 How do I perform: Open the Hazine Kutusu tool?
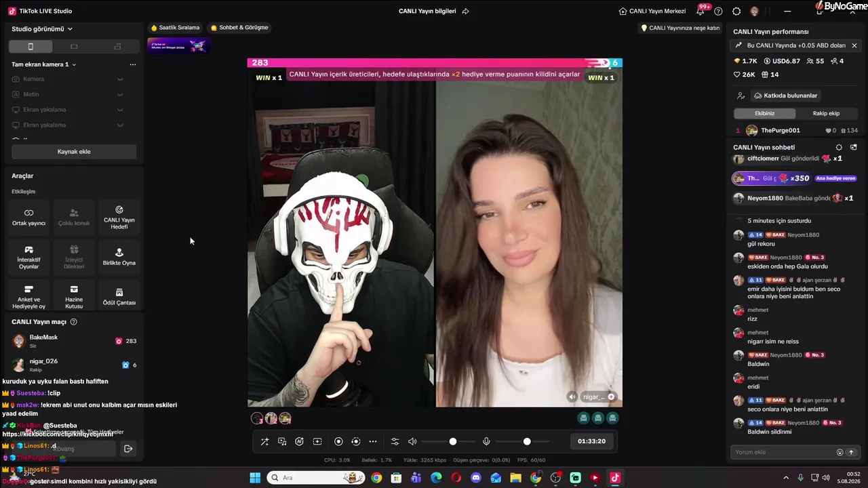74,297
